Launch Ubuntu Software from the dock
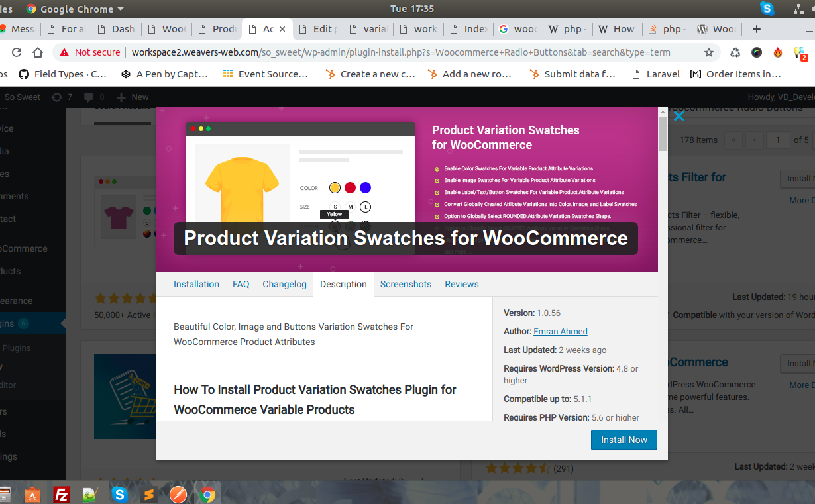Image resolution: width=815 pixels, height=504 pixels. pyautogui.click(x=33, y=494)
